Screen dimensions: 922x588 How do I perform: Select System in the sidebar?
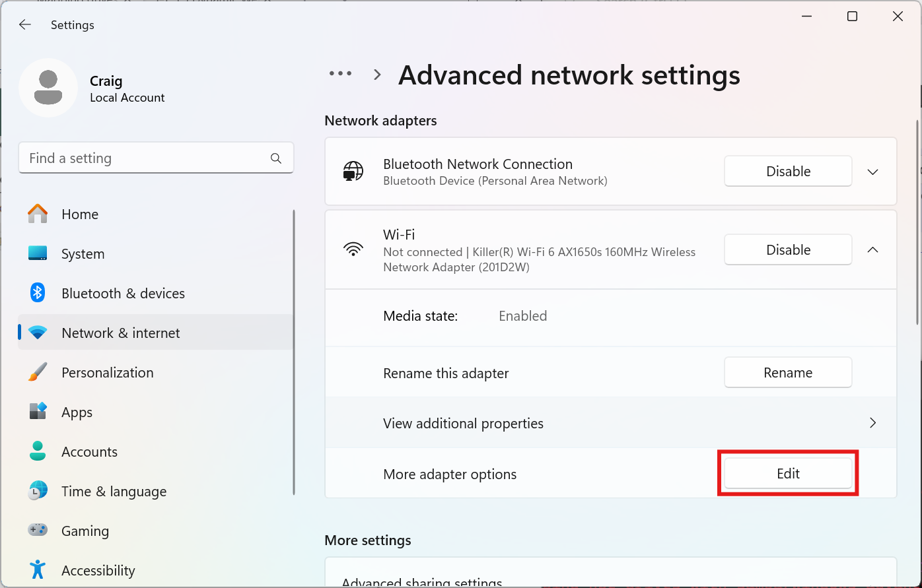tap(157, 254)
